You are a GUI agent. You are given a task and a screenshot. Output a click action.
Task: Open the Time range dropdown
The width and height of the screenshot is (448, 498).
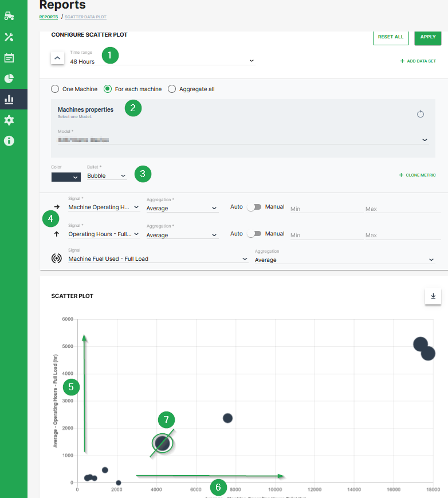[x=162, y=61]
